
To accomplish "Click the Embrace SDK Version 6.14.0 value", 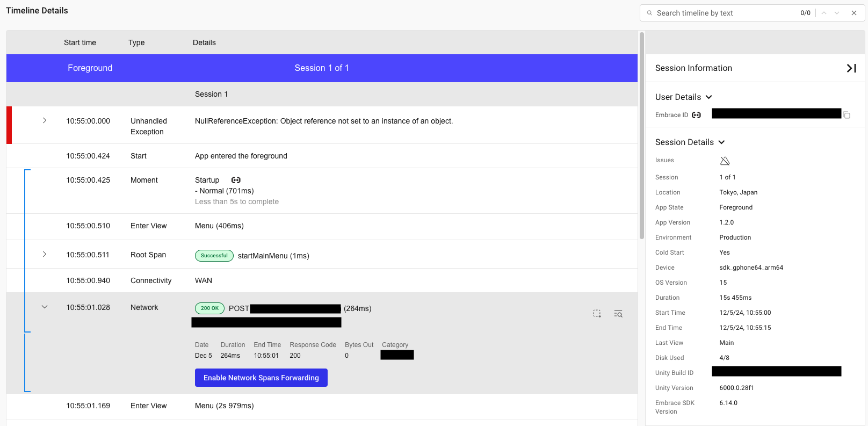I will [728, 403].
